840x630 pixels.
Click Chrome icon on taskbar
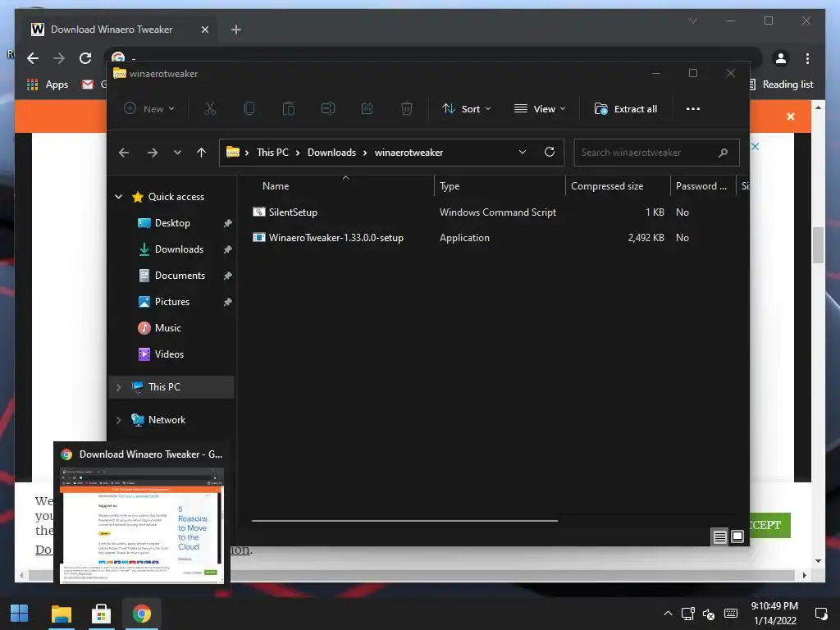click(142, 614)
